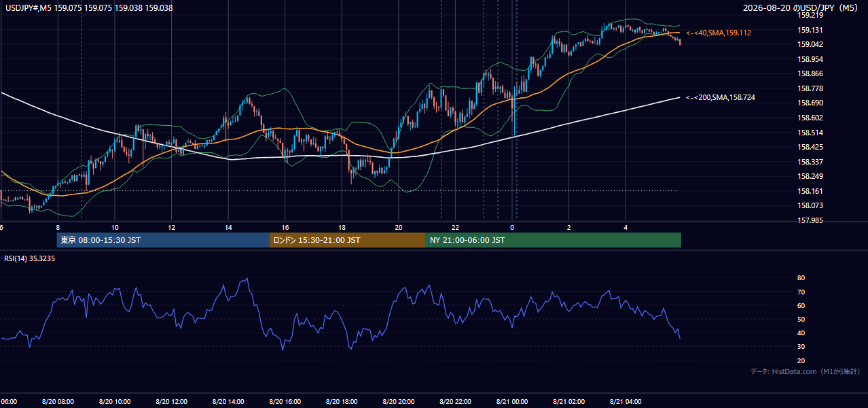Click hour tick 20 on price chart axis
The image size is (868, 408).
click(399, 228)
